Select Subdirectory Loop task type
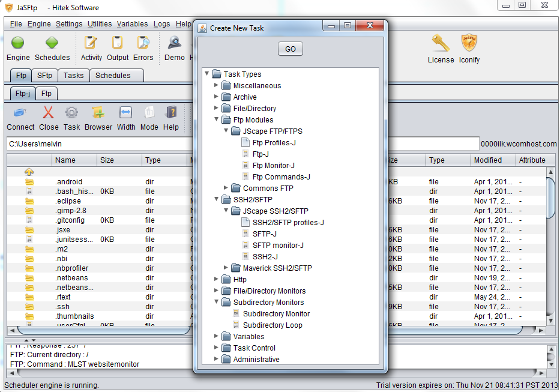 (272, 325)
